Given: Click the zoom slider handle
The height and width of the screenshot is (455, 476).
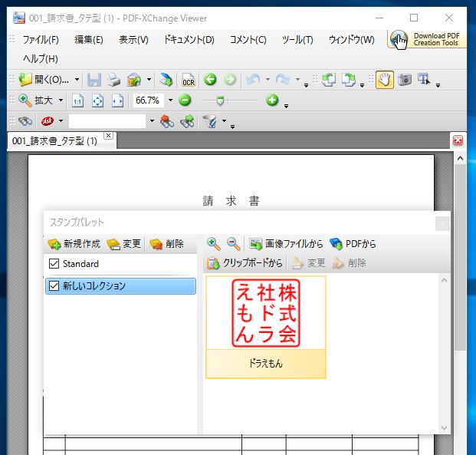Looking at the screenshot, I should pyautogui.click(x=221, y=101).
